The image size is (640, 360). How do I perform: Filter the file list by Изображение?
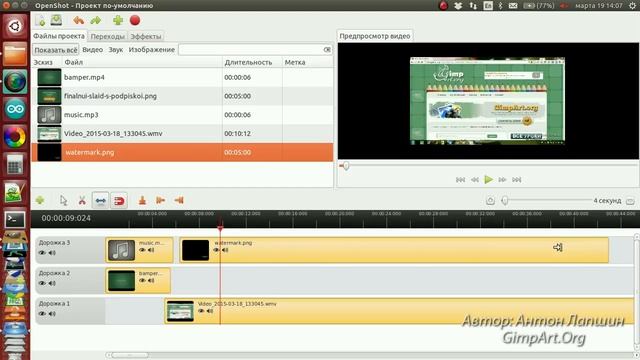(152, 50)
